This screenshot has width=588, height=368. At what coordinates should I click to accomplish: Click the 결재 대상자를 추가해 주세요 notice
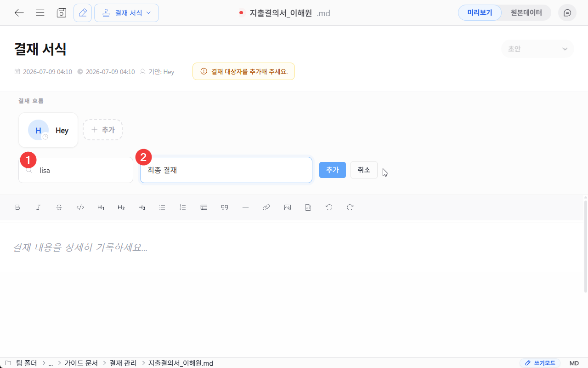243,71
